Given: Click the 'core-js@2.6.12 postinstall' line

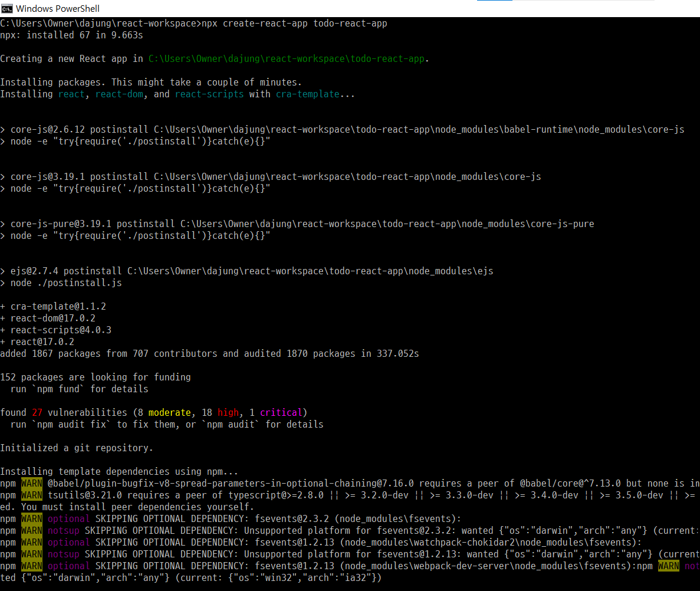Looking at the screenshot, I should pos(342,129).
